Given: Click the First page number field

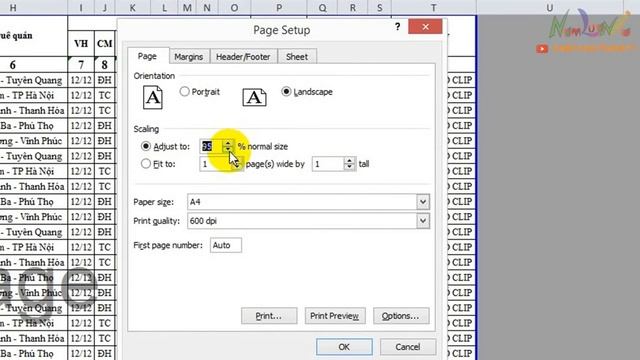Looking at the screenshot, I should point(226,245).
